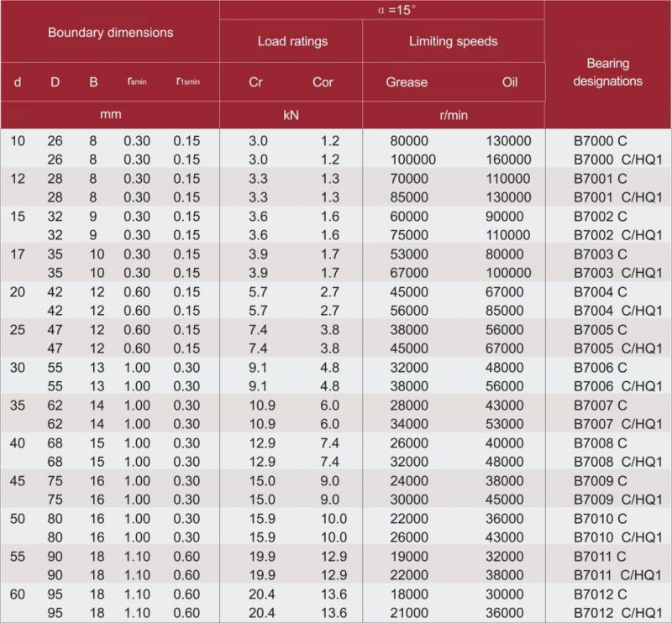The height and width of the screenshot is (623, 672).
Task: Click the bore diameter d value 60
Action: click(18, 594)
